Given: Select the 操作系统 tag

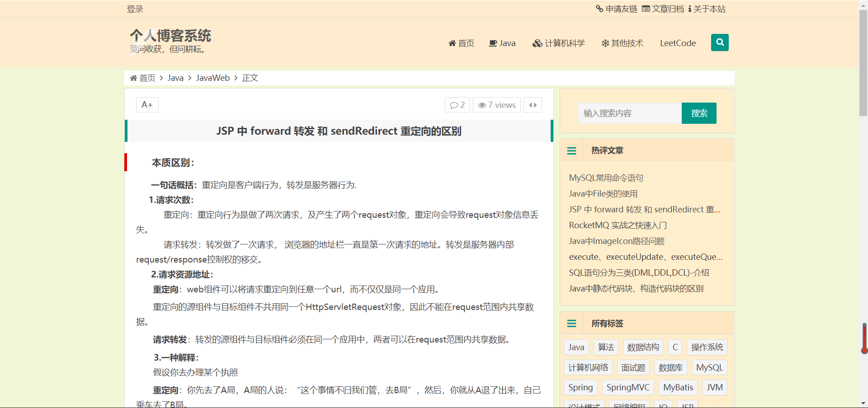Looking at the screenshot, I should tap(707, 347).
